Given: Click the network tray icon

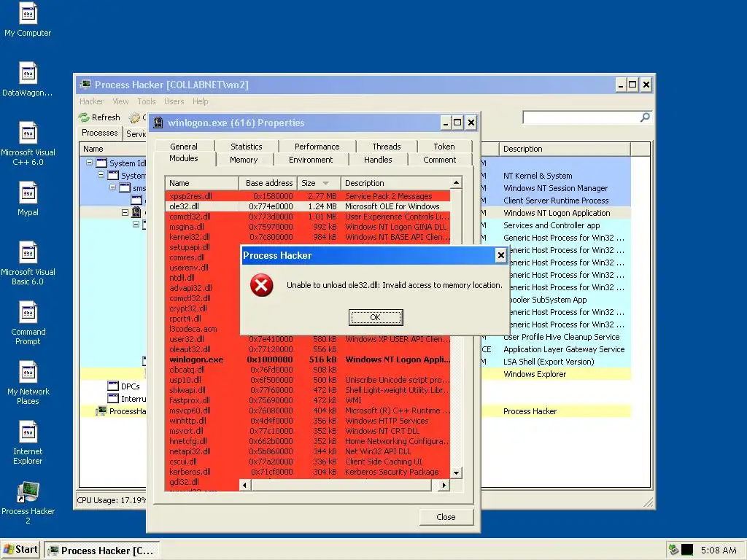Looking at the screenshot, I should (x=673, y=550).
